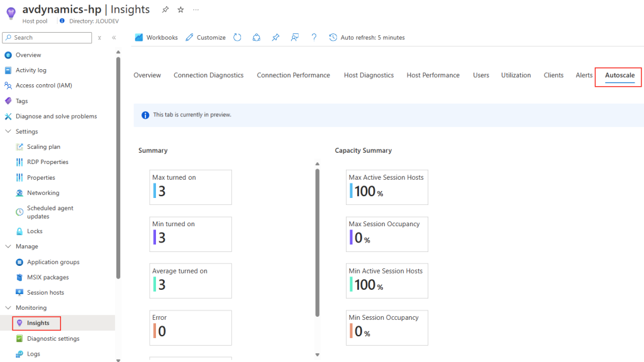This screenshot has height=362, width=644.
Task: Switch to Connection Diagnostics tab
Action: point(208,75)
